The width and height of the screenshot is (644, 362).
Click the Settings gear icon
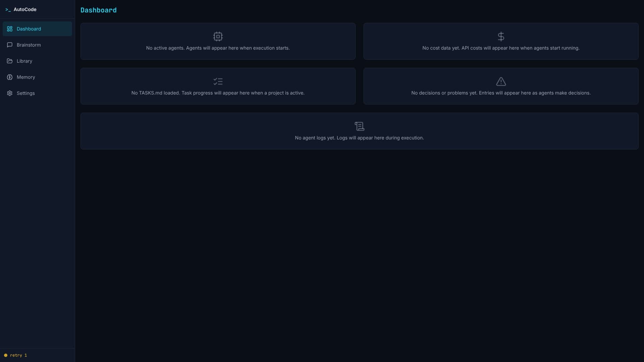click(x=10, y=93)
